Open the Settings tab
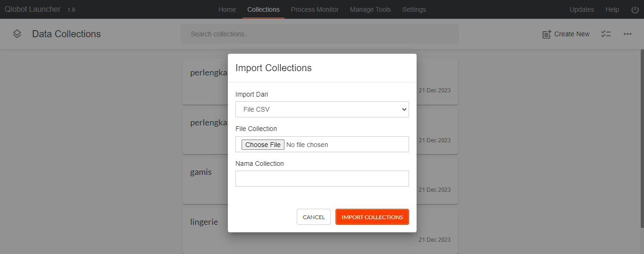 [x=414, y=9]
